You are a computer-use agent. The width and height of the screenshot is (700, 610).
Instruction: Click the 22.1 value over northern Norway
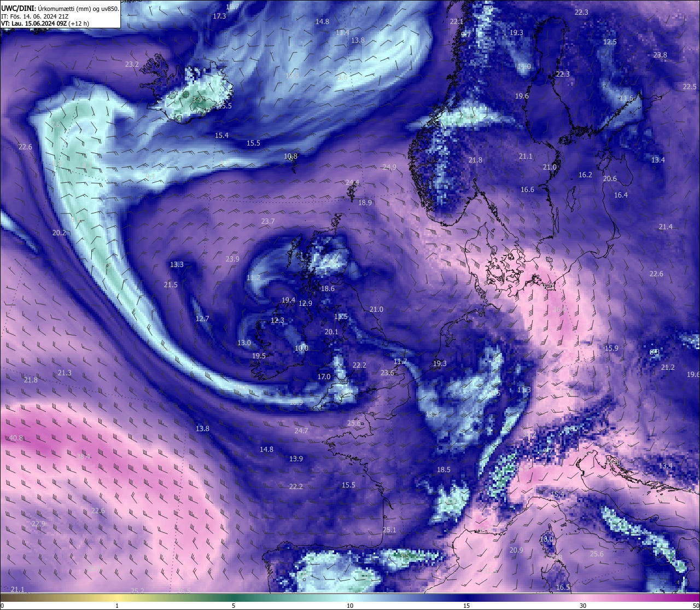(x=457, y=22)
